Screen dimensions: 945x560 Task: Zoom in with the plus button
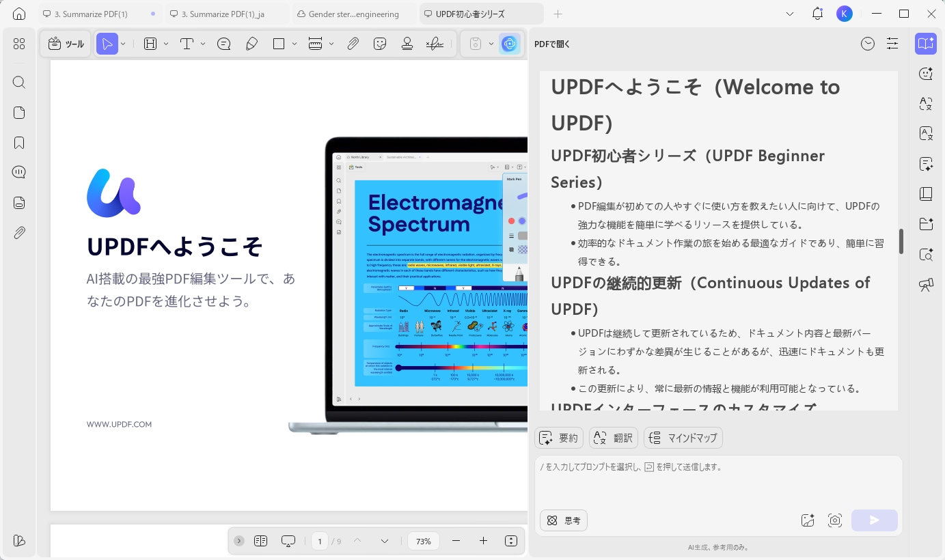coord(483,541)
